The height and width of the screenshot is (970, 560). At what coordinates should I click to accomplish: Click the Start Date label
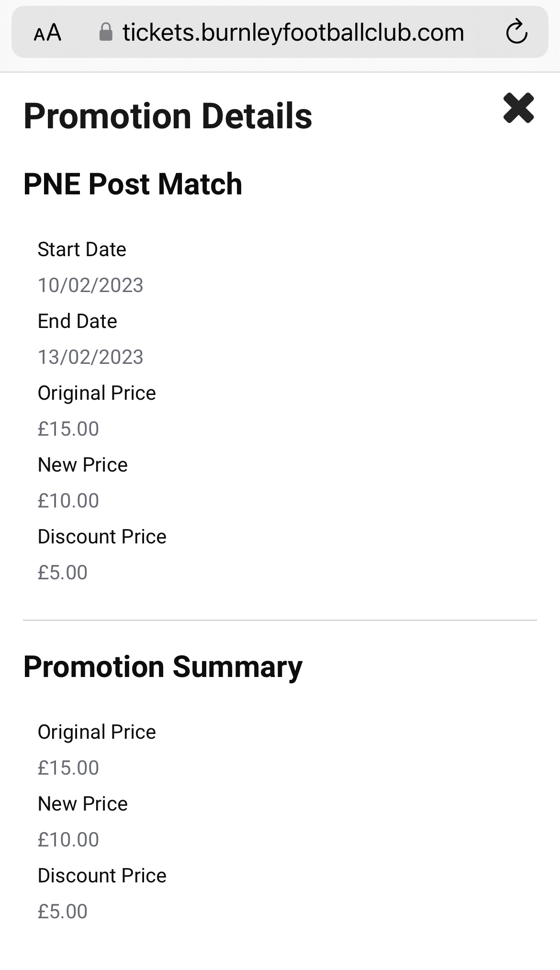tap(82, 249)
